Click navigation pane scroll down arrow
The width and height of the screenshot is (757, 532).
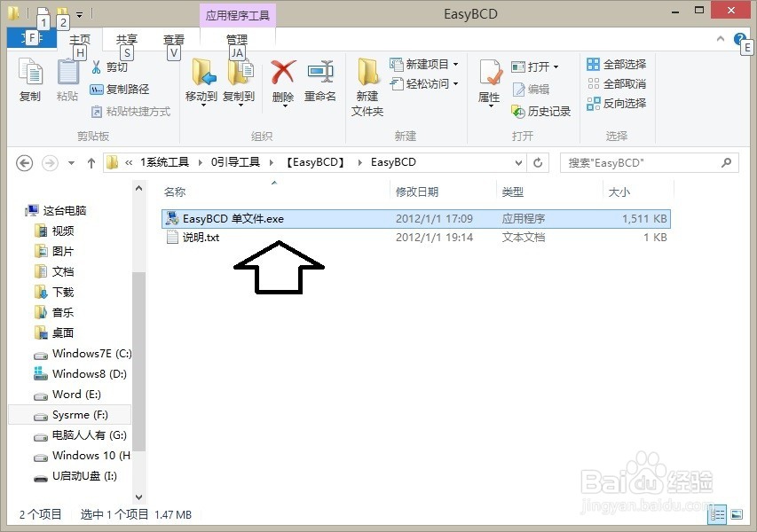(x=139, y=497)
